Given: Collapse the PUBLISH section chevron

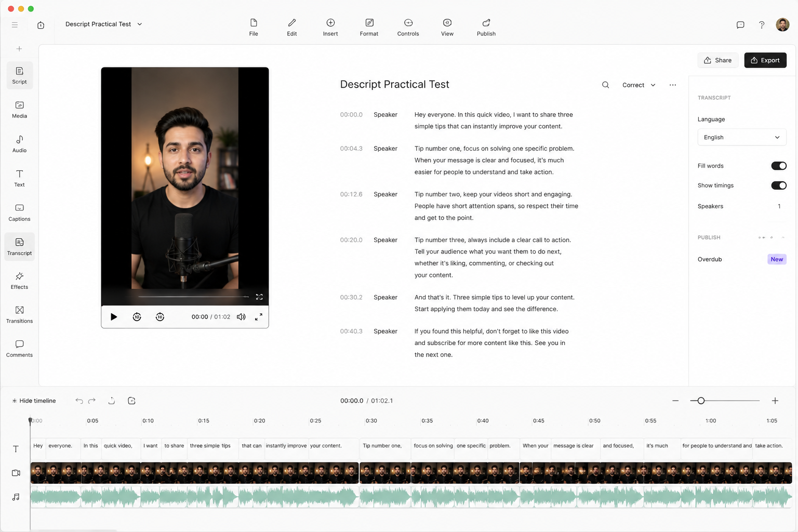Looking at the screenshot, I should point(783,237).
